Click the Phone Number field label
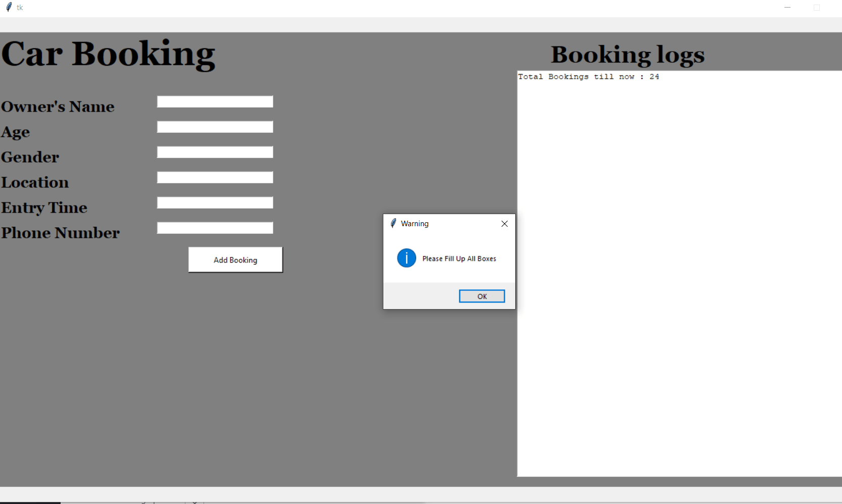 (x=61, y=233)
